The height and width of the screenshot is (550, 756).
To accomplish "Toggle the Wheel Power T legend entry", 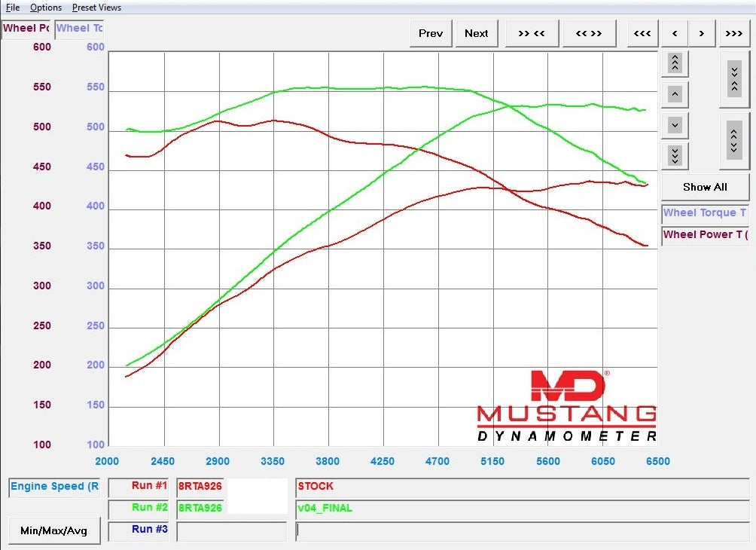I will tap(705, 235).
